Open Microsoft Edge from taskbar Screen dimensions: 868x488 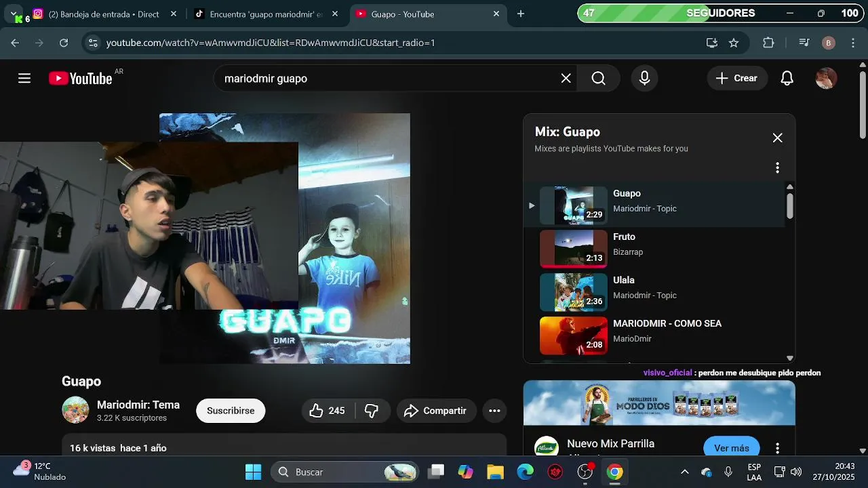tap(525, 472)
